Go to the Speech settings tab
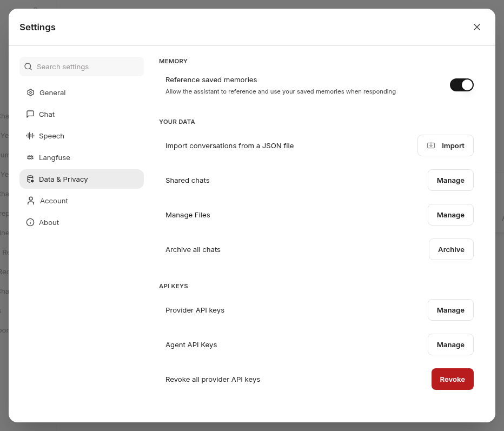 [82, 136]
